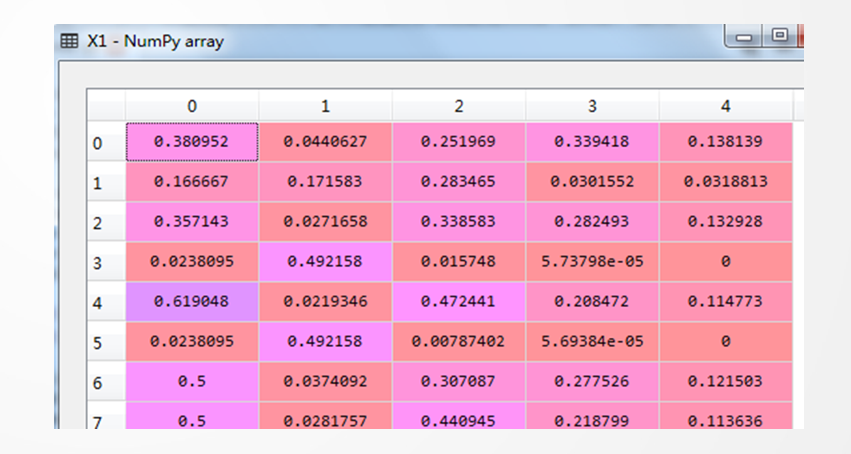
Task: Select cell with value 0.619048
Action: (192, 302)
